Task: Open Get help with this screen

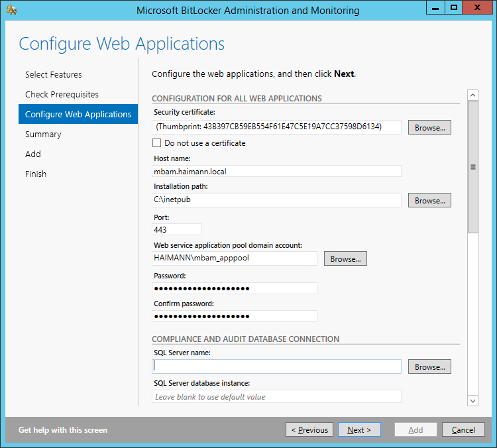Action: click(x=63, y=430)
